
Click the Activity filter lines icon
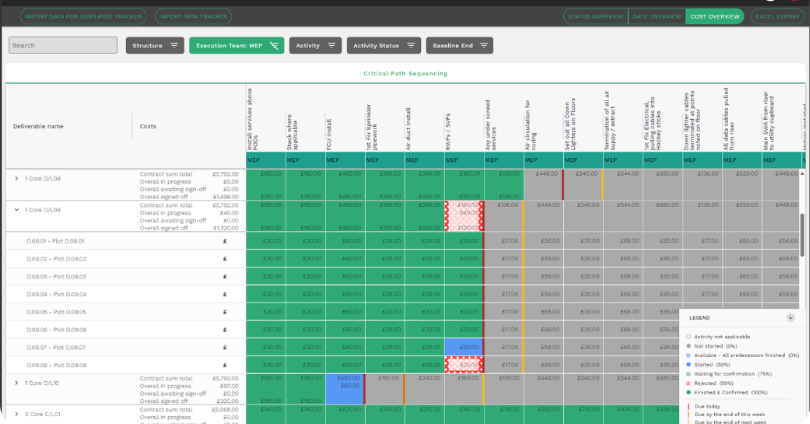pos(331,46)
